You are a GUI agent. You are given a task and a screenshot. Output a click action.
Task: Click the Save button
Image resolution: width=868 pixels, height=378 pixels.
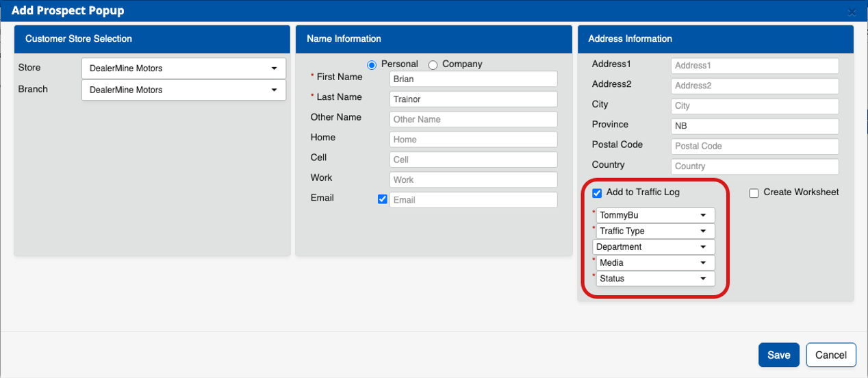click(778, 355)
